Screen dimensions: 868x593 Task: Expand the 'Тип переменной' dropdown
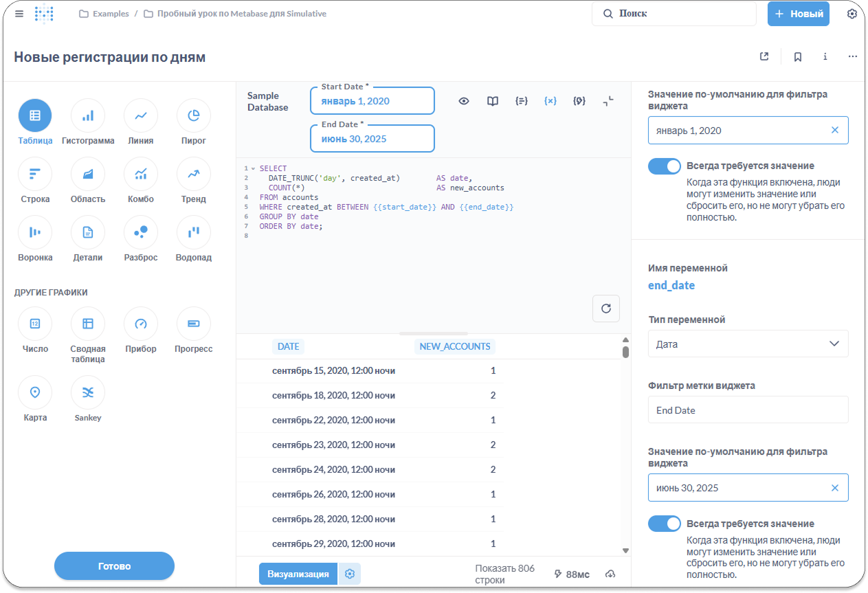pos(748,344)
